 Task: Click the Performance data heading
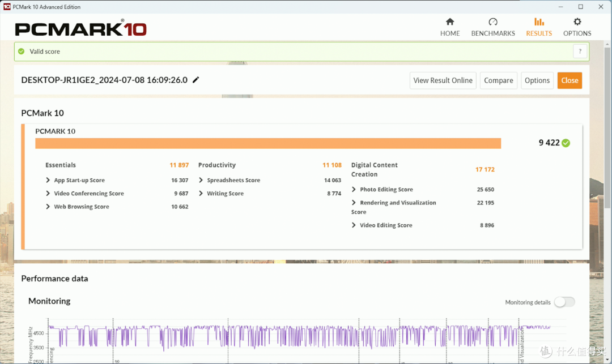click(x=54, y=279)
